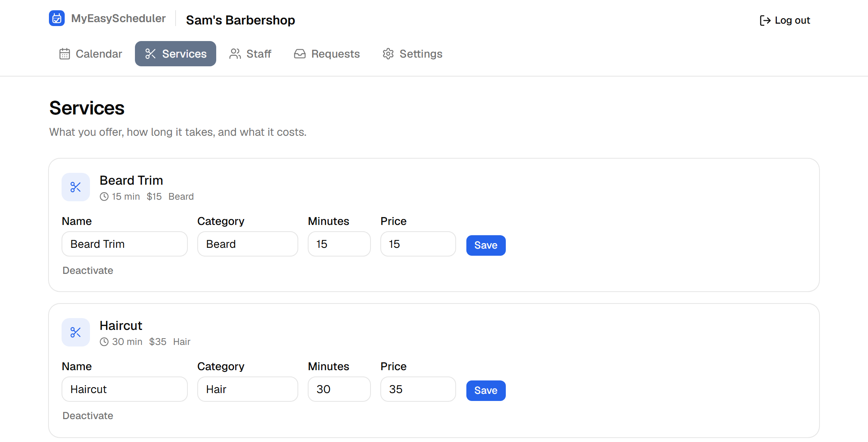Edit the Beard category field
The height and width of the screenshot is (442, 868).
[248, 244]
